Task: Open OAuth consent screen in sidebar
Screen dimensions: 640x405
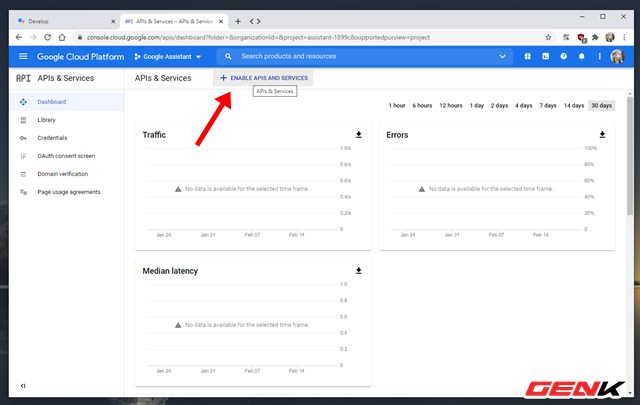Action: pos(66,156)
